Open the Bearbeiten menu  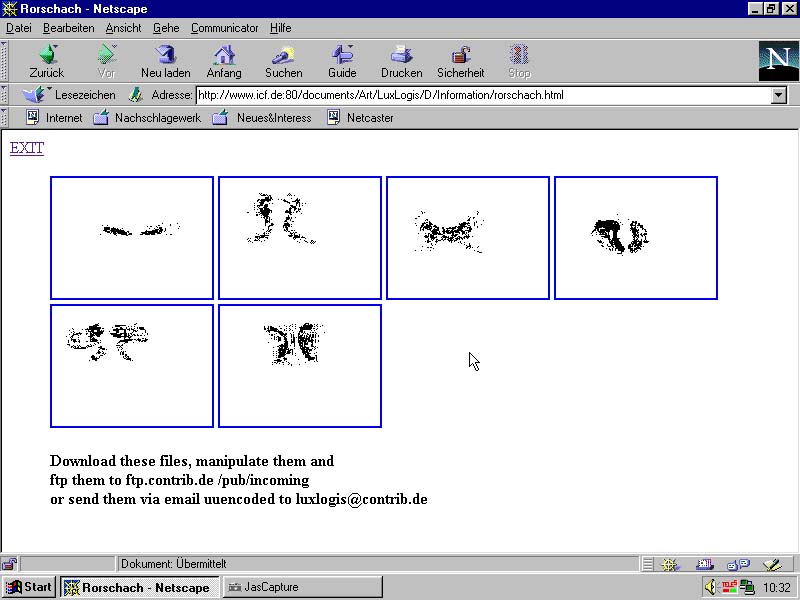(x=68, y=28)
